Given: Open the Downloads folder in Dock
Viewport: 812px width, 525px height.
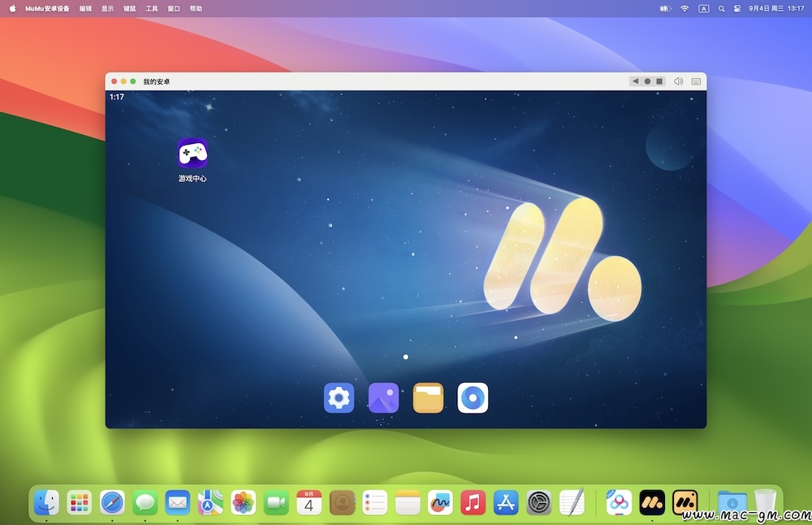Looking at the screenshot, I should click(x=732, y=502).
